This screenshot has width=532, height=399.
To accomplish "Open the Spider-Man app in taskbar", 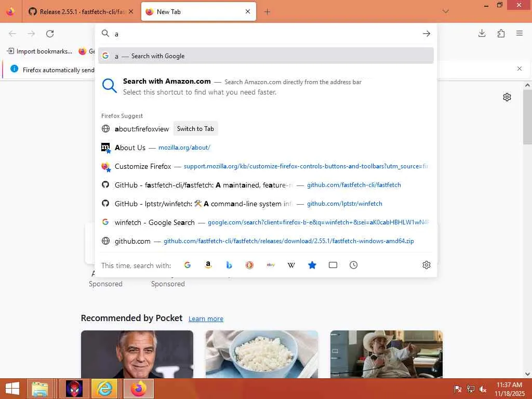I will click(x=74, y=389).
